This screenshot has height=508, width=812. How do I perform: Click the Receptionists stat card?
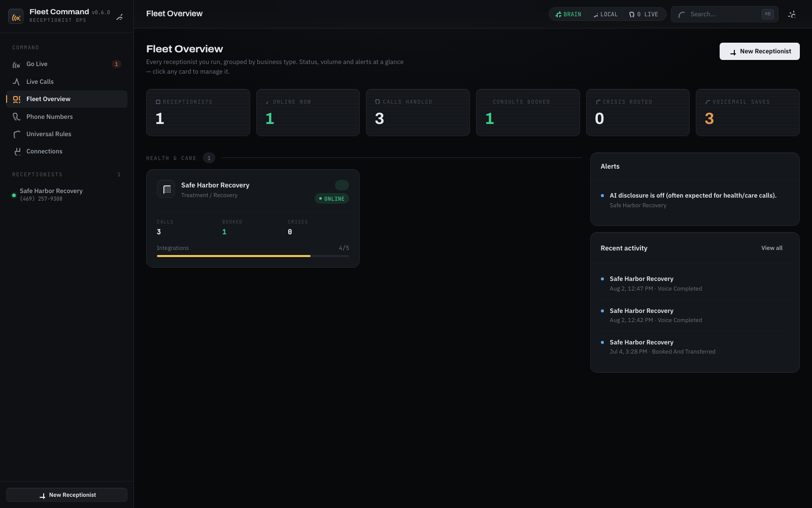[x=198, y=113]
